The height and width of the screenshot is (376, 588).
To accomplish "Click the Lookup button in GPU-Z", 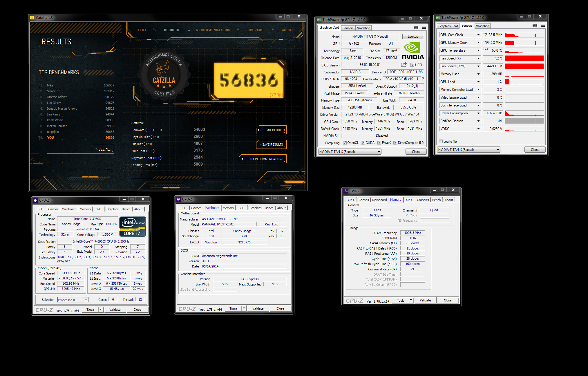I will pyautogui.click(x=413, y=37).
